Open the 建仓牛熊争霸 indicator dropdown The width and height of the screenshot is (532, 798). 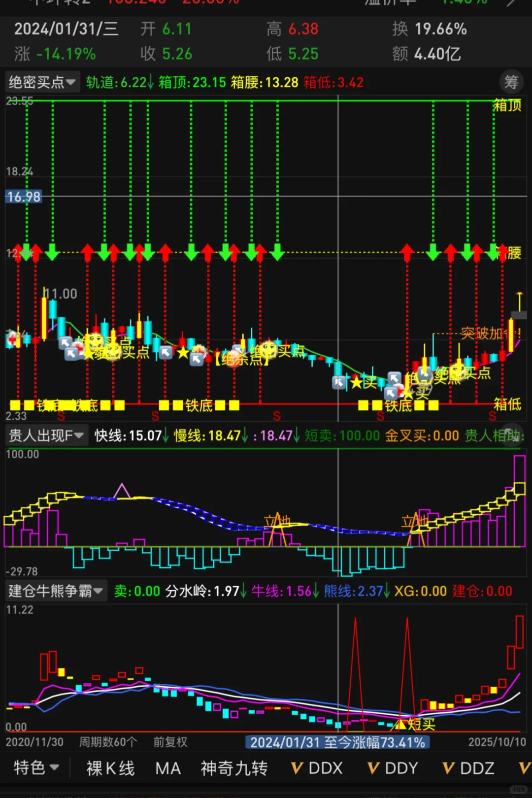[56, 591]
